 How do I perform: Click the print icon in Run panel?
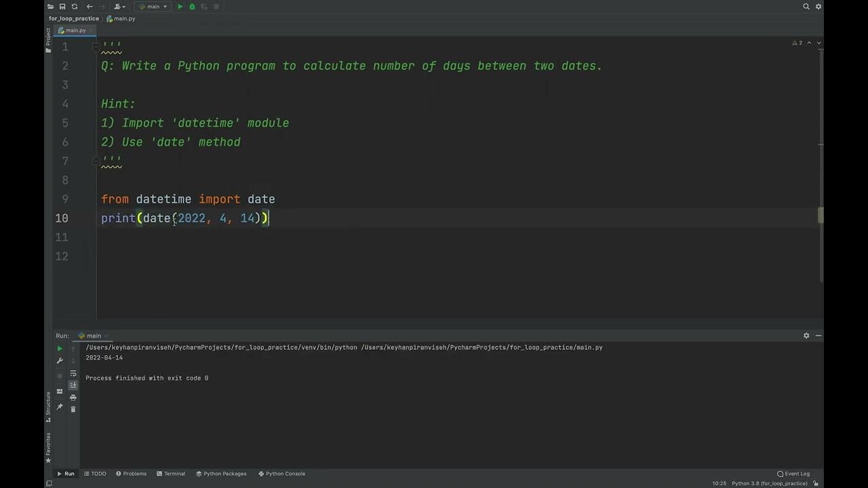point(73,398)
